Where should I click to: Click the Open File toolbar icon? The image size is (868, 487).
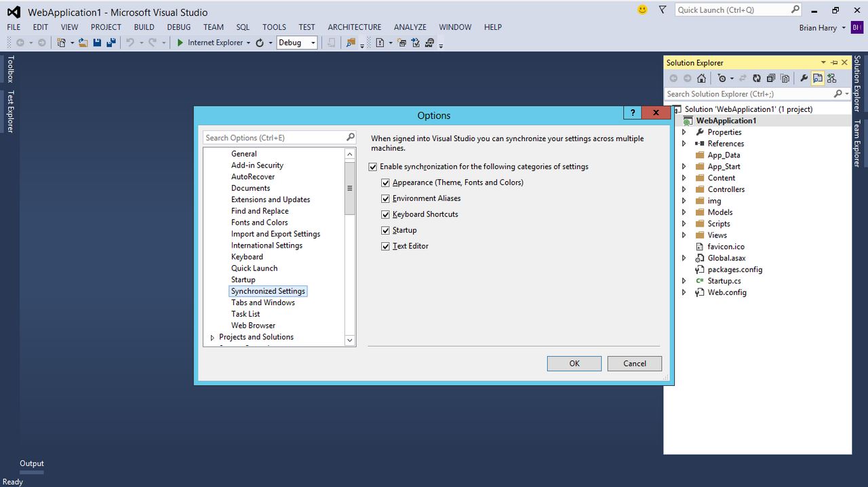point(83,43)
